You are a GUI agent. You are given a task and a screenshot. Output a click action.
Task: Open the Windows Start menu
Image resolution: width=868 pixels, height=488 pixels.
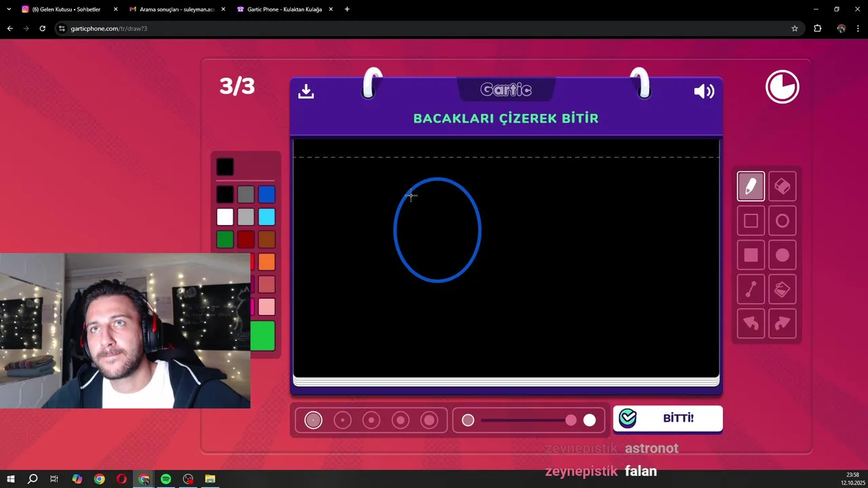pyautogui.click(x=11, y=479)
